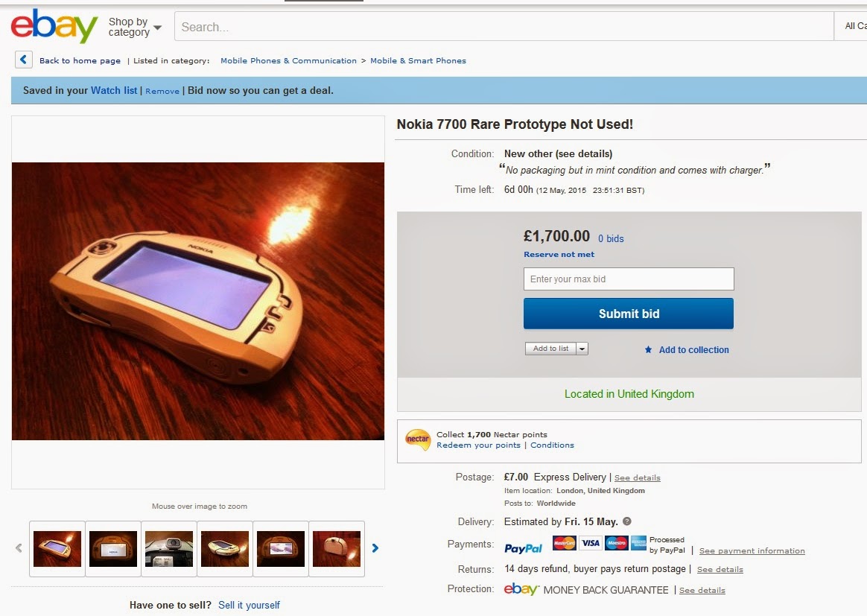The width and height of the screenshot is (867, 616).
Task: Expand the Add to list dropdown arrow
Action: (582, 349)
